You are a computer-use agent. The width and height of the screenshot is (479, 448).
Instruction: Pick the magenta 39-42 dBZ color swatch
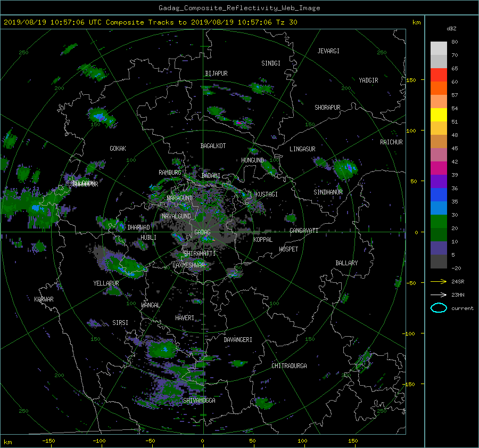pyautogui.click(x=439, y=168)
